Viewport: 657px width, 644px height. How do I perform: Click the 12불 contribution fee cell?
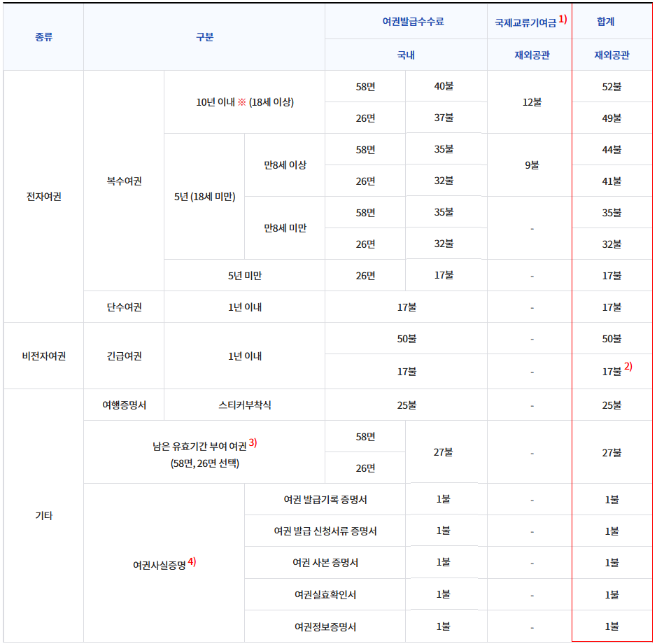pos(531,102)
